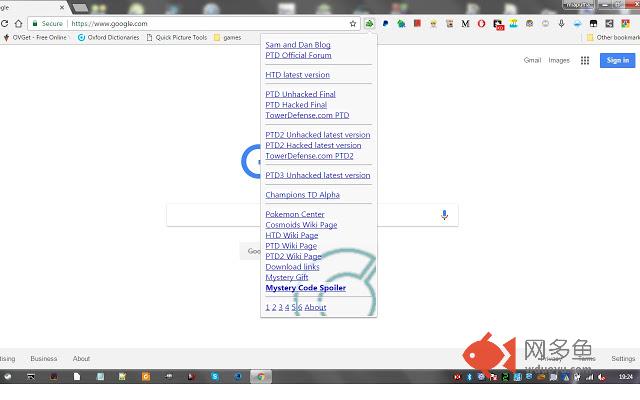
Task: Open the Download links entry
Action: [x=292, y=267]
